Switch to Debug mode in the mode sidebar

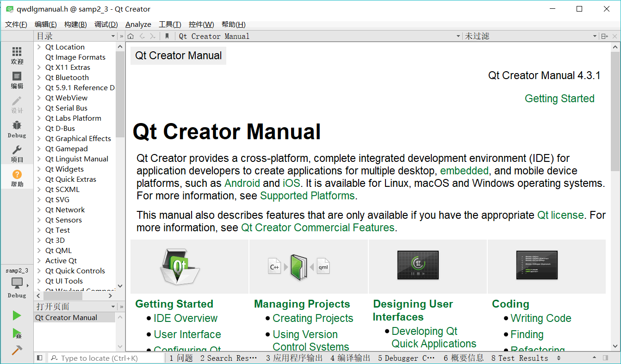[17, 129]
